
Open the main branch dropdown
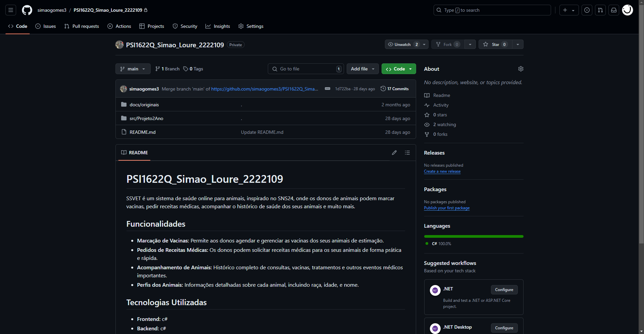click(133, 69)
